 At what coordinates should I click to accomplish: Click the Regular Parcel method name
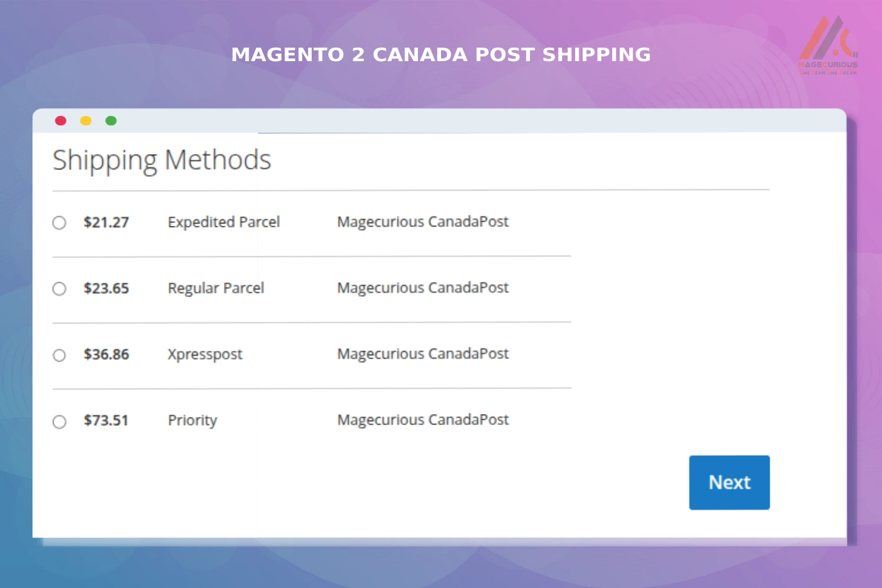216,288
